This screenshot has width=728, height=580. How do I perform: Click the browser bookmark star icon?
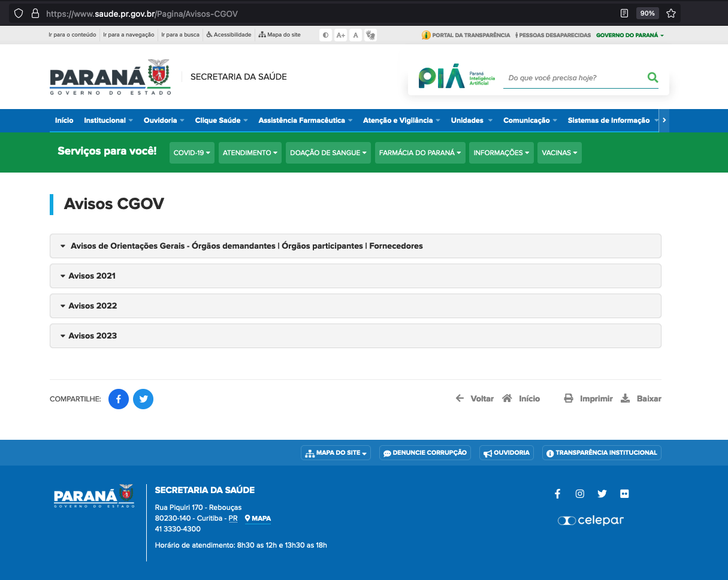coord(671,13)
